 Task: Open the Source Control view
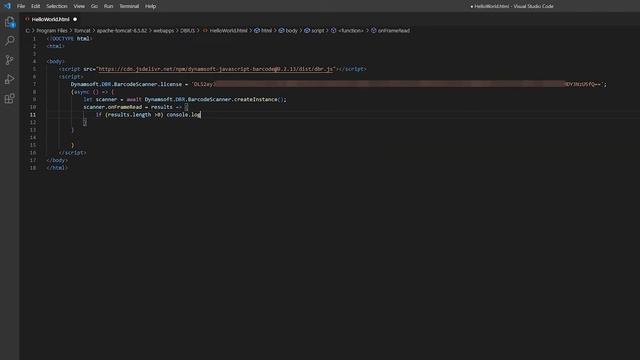(9, 60)
